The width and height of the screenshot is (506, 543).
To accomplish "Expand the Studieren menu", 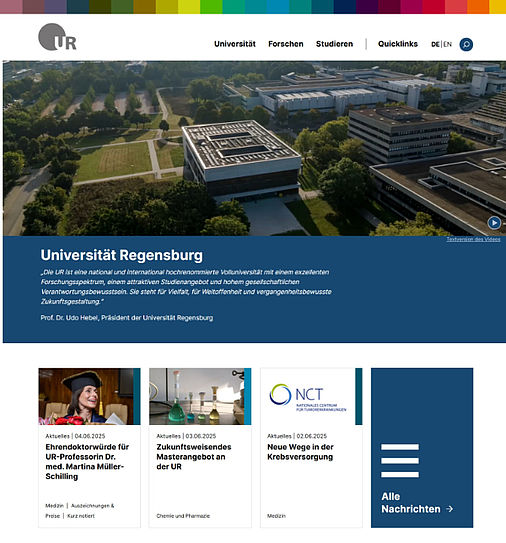I will coord(334,44).
